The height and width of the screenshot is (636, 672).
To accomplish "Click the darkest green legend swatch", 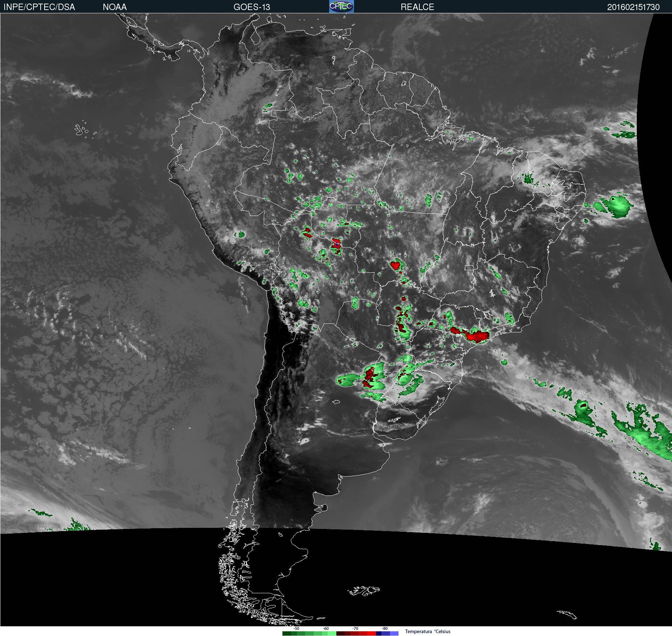I will click(287, 633).
